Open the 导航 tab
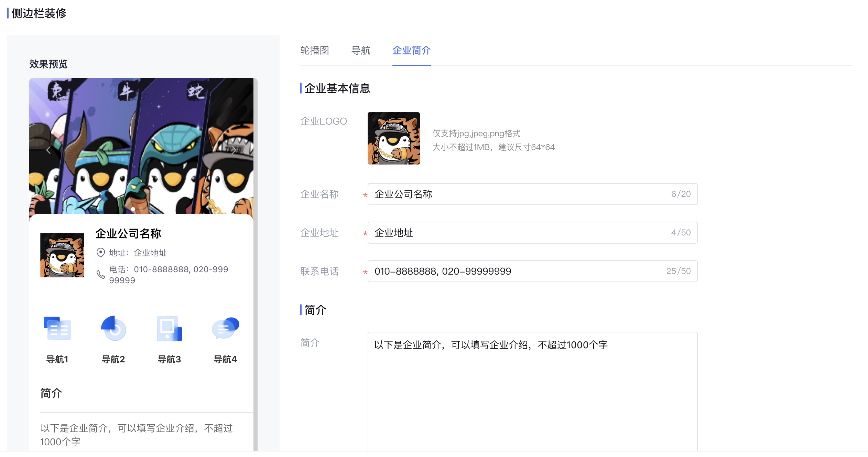868x457 pixels. (361, 51)
